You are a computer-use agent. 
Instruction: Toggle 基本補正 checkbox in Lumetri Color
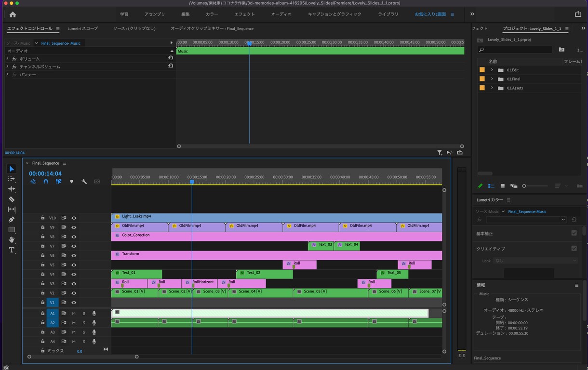tap(574, 233)
